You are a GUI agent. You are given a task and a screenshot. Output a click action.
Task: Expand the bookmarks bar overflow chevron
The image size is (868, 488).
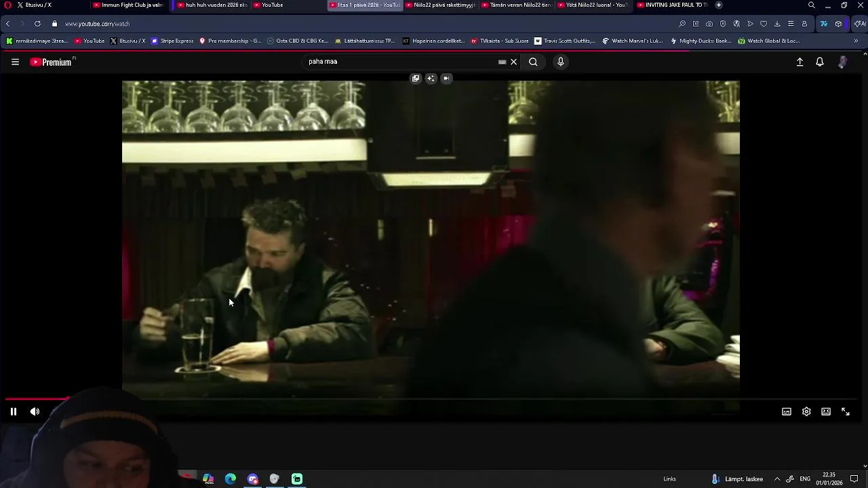(x=856, y=41)
